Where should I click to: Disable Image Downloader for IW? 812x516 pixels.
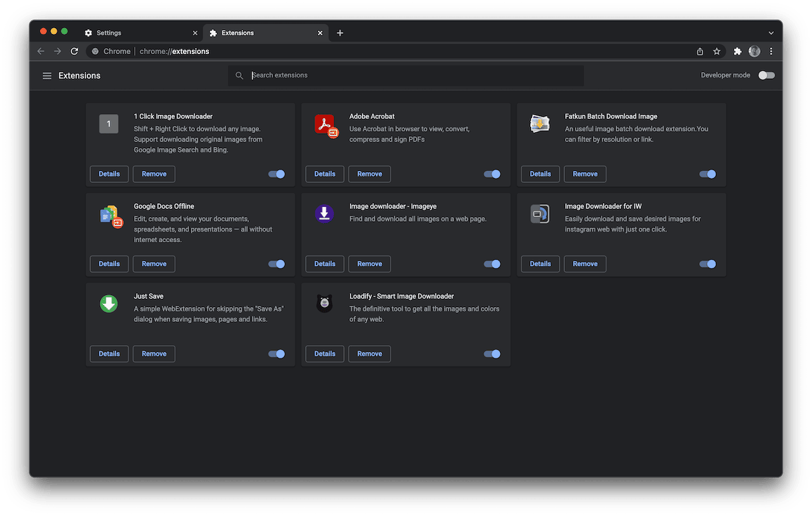pos(708,264)
